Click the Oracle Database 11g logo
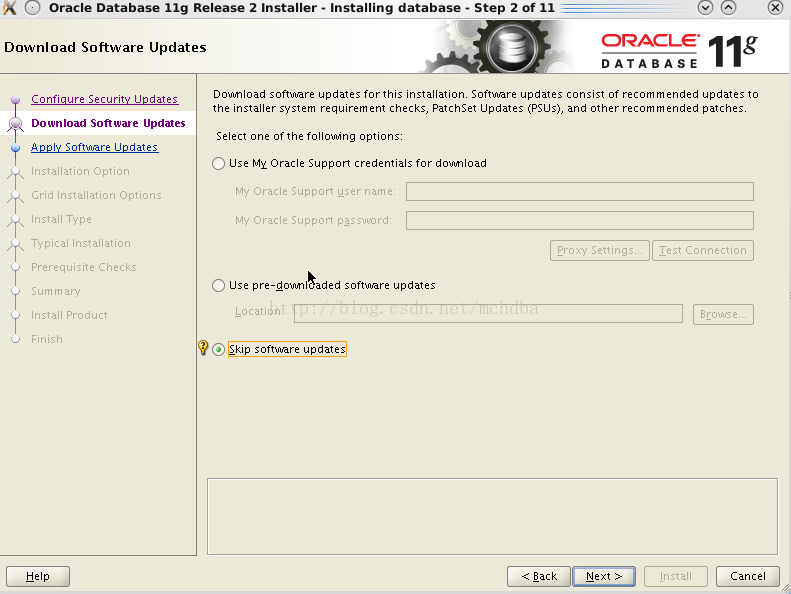 tap(679, 50)
